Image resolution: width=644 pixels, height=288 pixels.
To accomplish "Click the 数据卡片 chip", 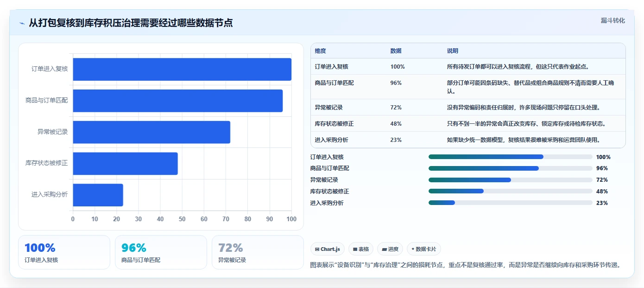I will click(423, 249).
